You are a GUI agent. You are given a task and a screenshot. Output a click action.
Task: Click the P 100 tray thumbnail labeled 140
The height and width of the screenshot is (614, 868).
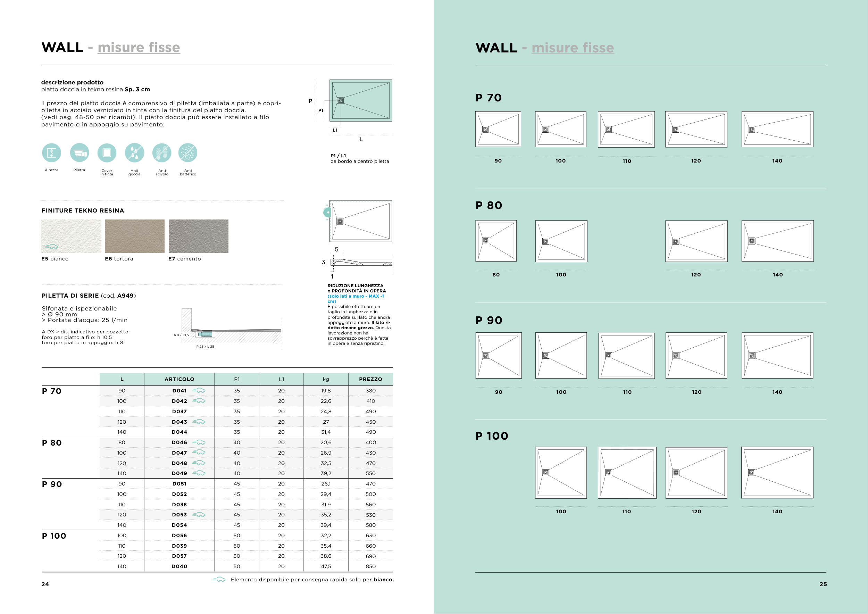pos(777,473)
